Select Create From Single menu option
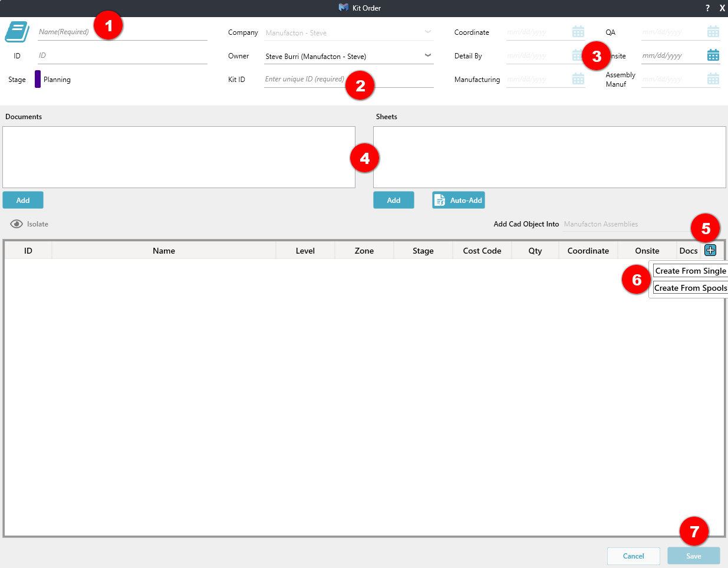The image size is (728, 568). click(x=690, y=271)
